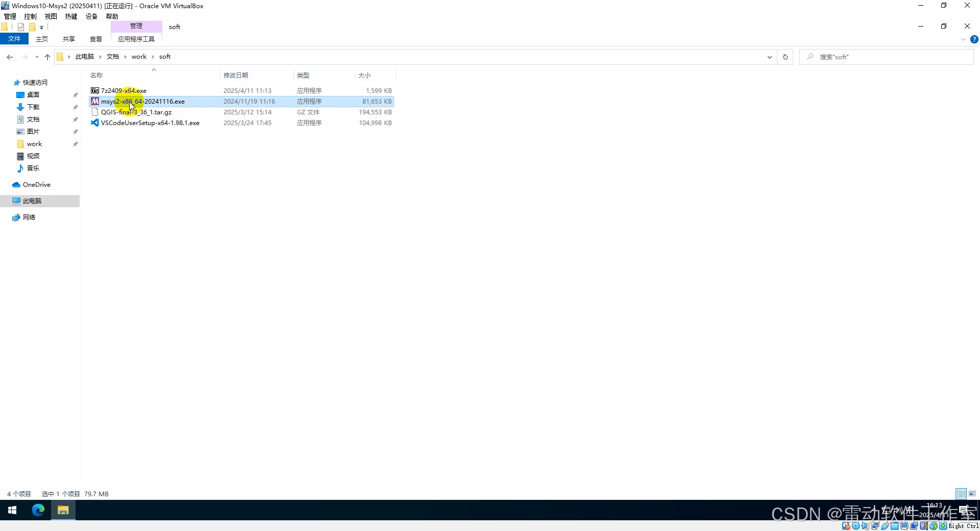
Task: Sort by Date modified (修改日期) column
Action: click(x=236, y=76)
